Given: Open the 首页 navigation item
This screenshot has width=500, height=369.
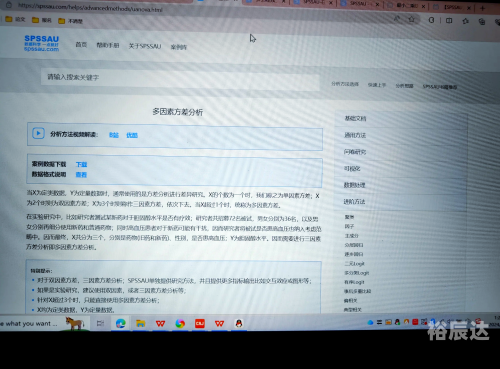Looking at the screenshot, I should [x=81, y=44].
